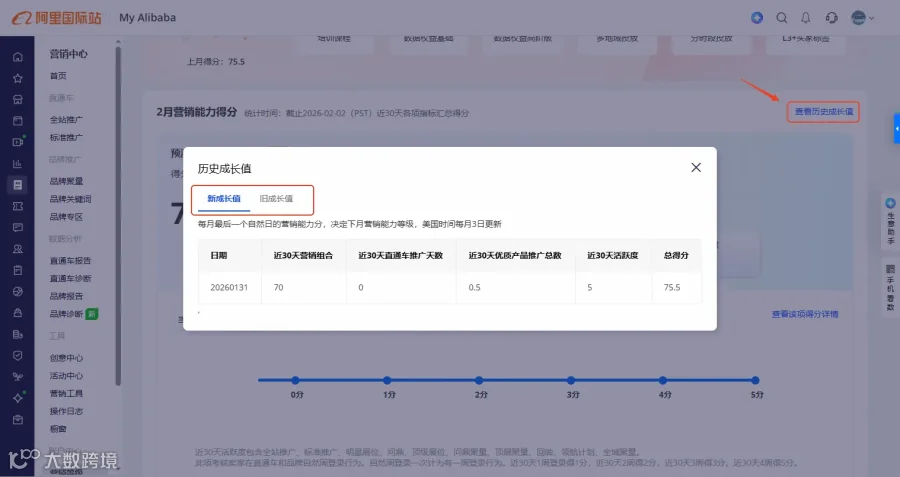Image resolution: width=900 pixels, height=477 pixels.
Task: Expand the account avatar dropdown
Action: coord(863,18)
